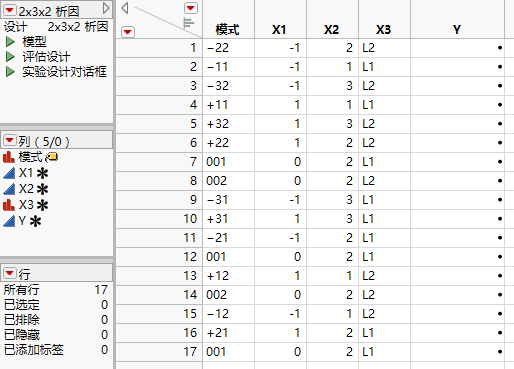Click the asterisk property icon of X2
This screenshot has width=514, height=369.
coord(43,189)
